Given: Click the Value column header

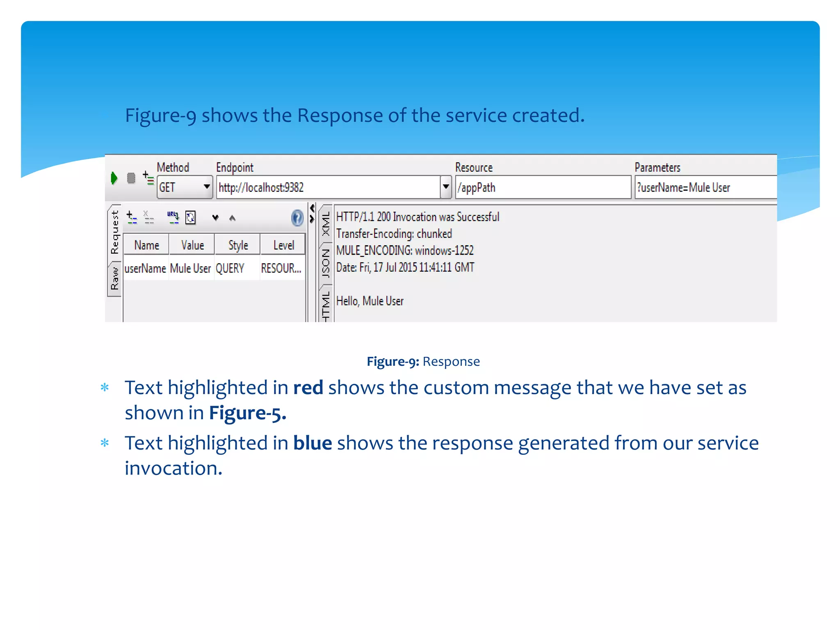Looking at the screenshot, I should (x=192, y=245).
